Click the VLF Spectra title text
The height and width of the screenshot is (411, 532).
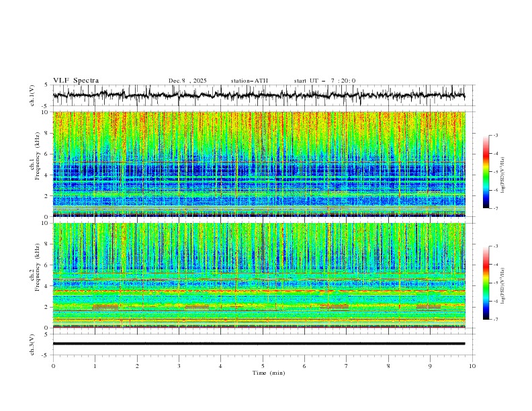76,81
